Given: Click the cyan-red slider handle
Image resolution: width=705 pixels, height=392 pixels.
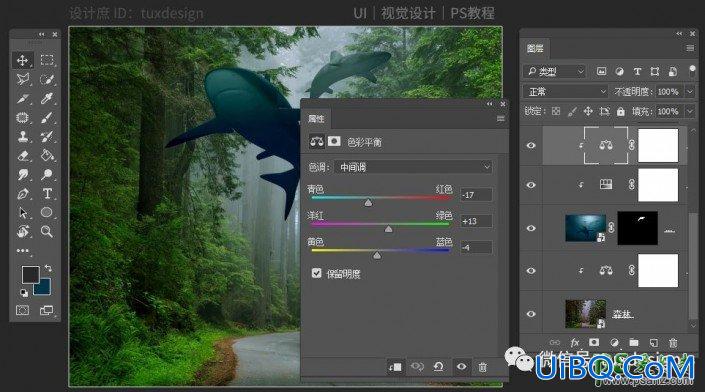Looking at the screenshot, I should (x=368, y=203).
